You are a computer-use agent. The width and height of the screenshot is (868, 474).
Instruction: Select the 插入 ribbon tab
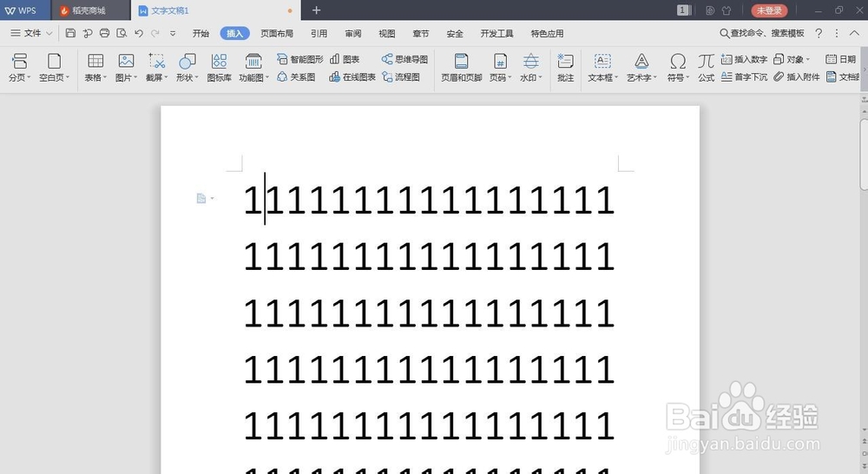pyautogui.click(x=234, y=34)
